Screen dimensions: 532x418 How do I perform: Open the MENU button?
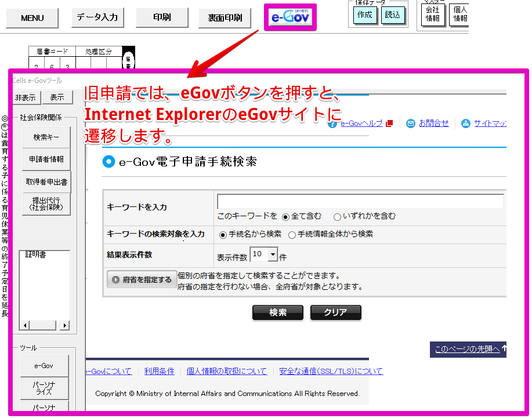[x=32, y=18]
